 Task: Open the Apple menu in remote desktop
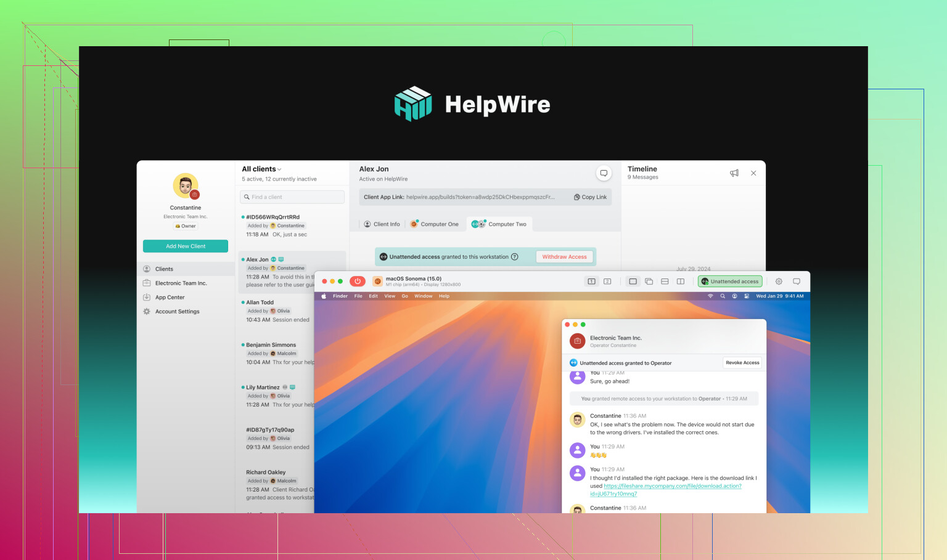coord(323,296)
